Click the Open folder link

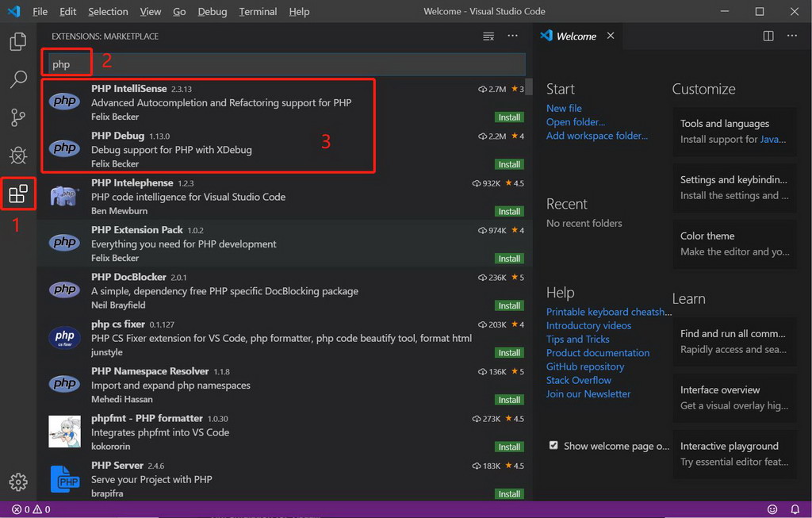(576, 121)
